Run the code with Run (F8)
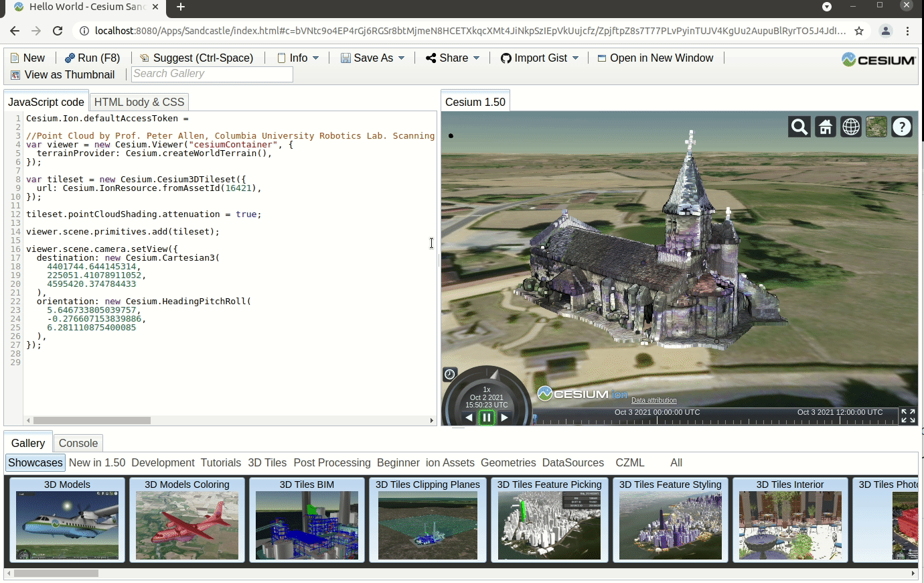Viewport: 924px width, 583px height. (92, 58)
